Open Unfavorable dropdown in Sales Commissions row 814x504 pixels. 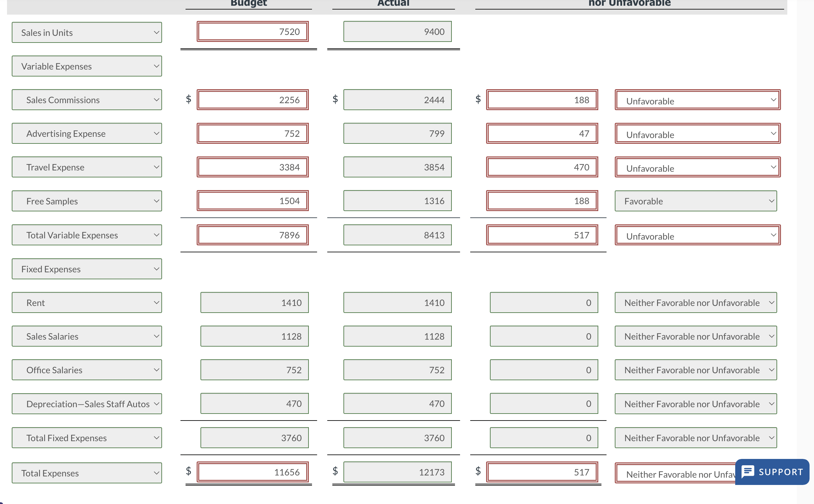(x=697, y=100)
